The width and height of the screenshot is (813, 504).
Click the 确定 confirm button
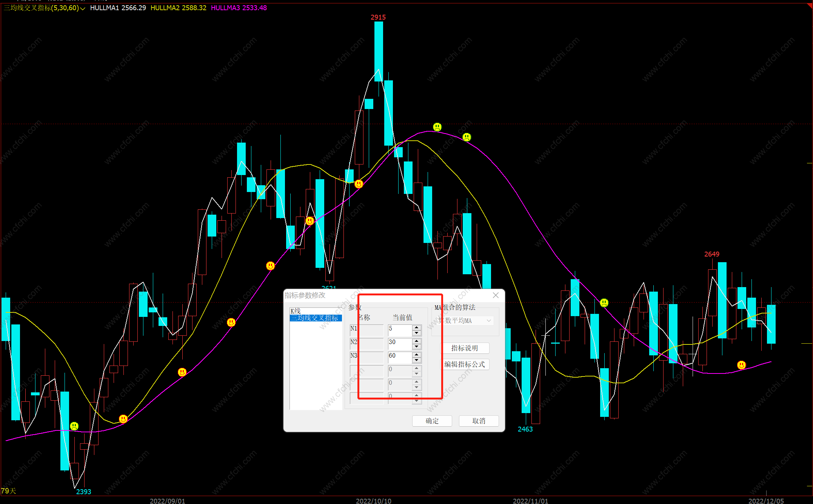pyautogui.click(x=432, y=421)
